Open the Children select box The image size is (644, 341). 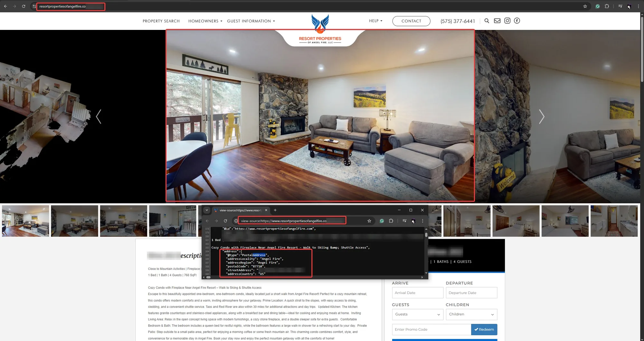tap(471, 314)
